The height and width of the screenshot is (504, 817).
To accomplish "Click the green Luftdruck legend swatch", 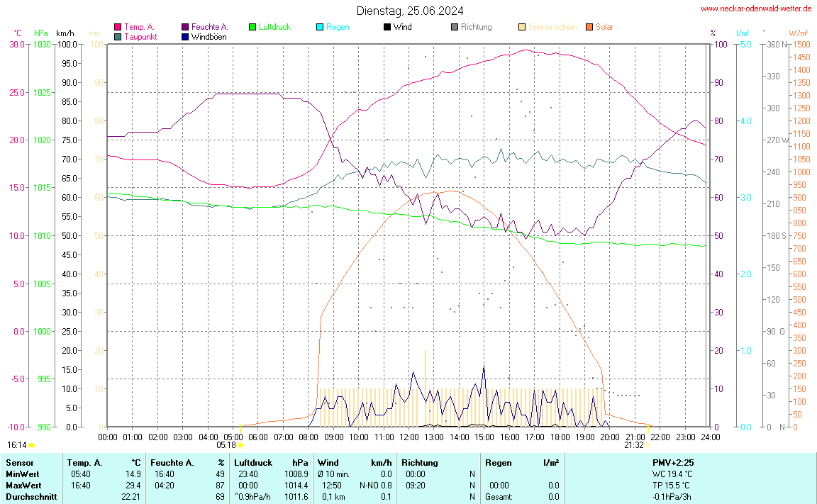I will [252, 27].
